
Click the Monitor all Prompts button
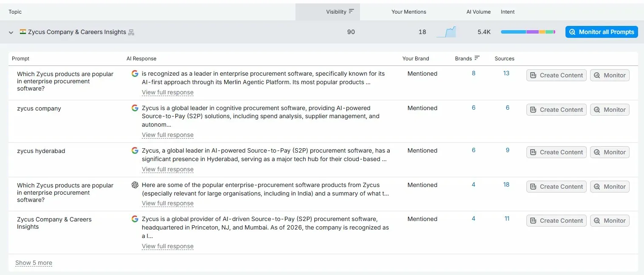(602, 32)
